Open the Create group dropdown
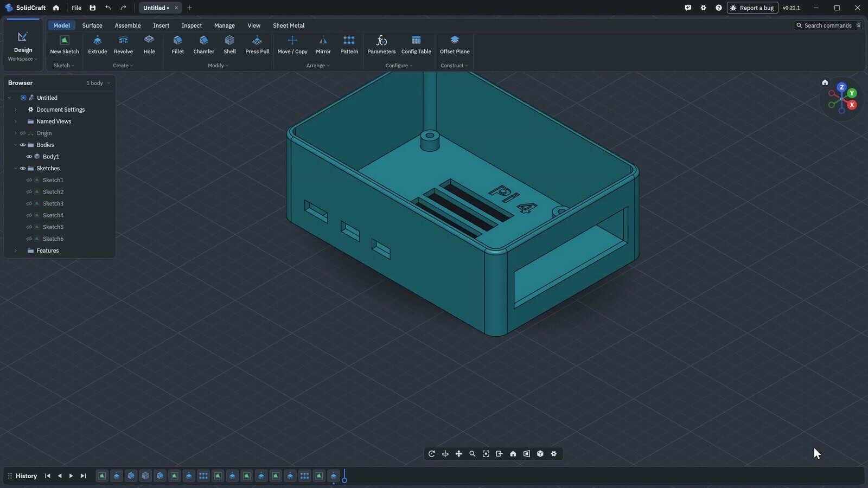The height and width of the screenshot is (488, 868). click(x=123, y=66)
